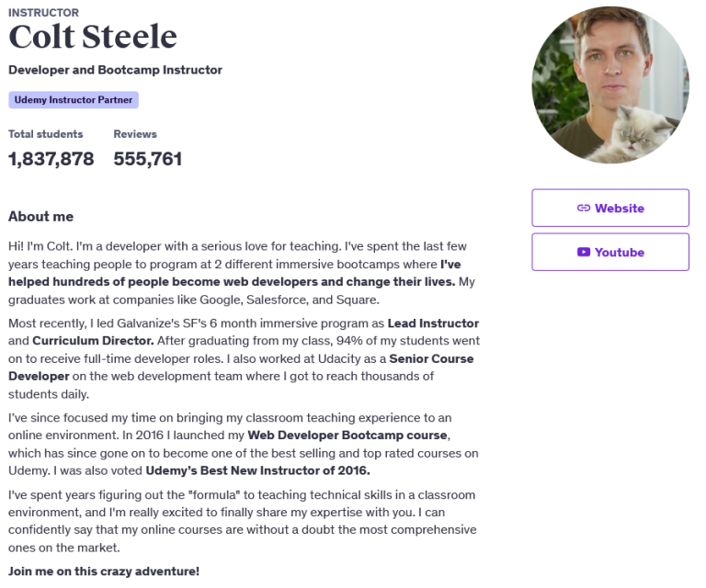Click the chain link icon beside Website
Image resolution: width=706 pixels, height=588 pixels.
[583, 208]
